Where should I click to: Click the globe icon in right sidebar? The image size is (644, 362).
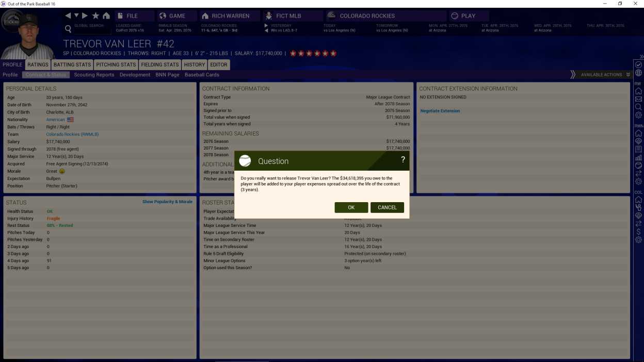pos(638,73)
